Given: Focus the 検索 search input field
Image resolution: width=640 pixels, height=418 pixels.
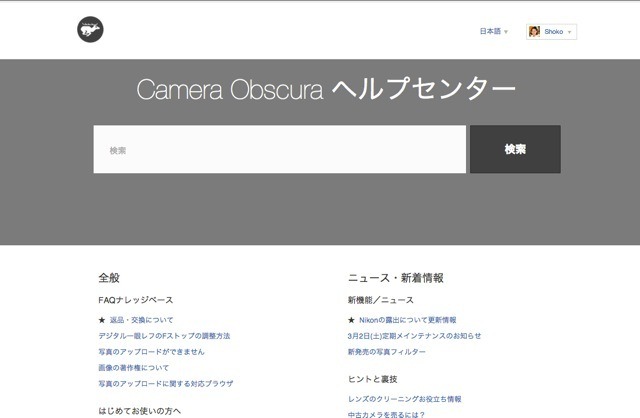Looking at the screenshot, I should 280,149.
